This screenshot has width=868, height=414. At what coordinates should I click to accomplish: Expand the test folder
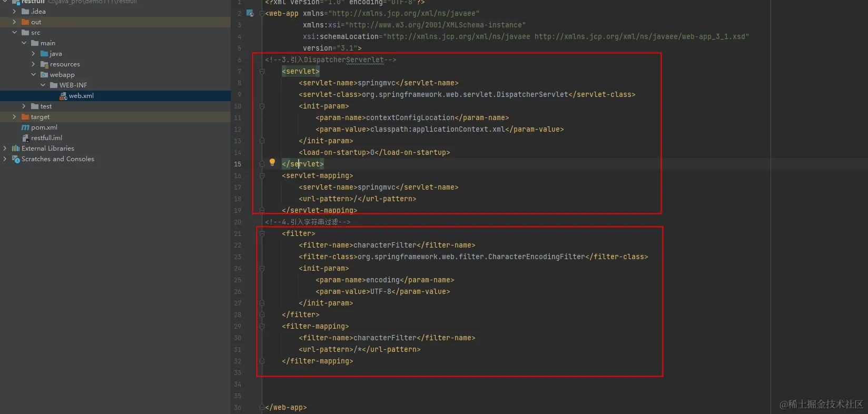tap(24, 106)
